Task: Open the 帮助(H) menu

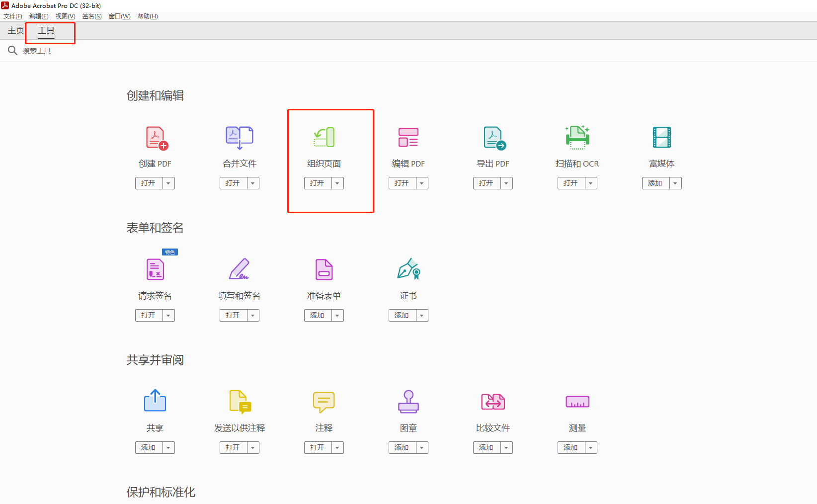Action: tap(148, 16)
